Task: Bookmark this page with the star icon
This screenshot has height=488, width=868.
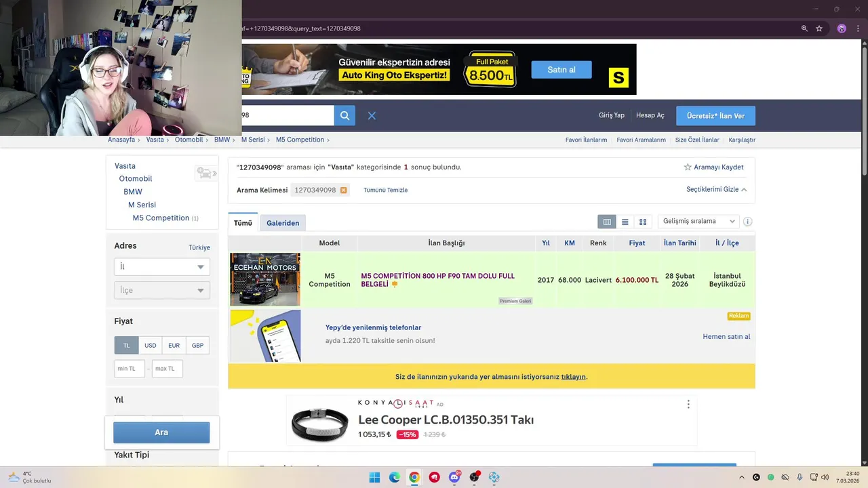Action: (819, 28)
